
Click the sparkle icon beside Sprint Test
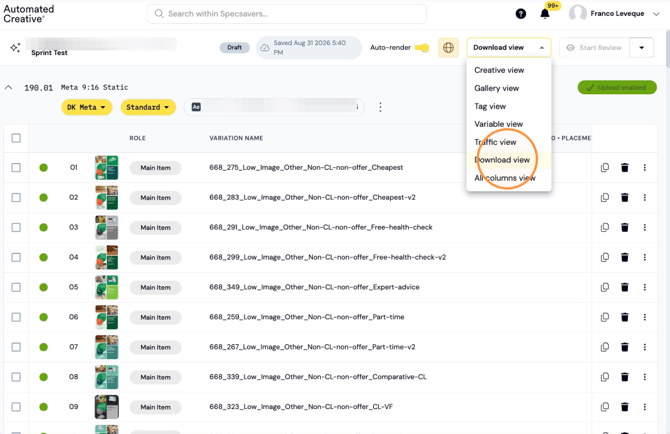pos(15,47)
